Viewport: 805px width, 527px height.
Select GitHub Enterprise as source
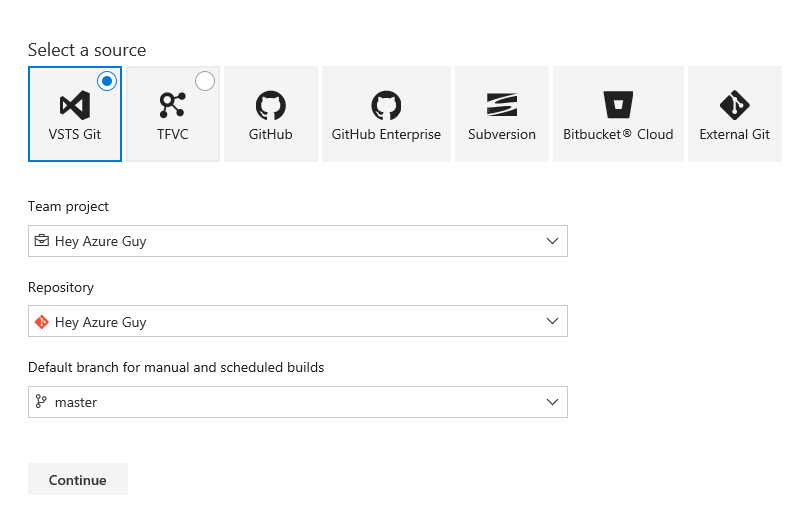(386, 114)
